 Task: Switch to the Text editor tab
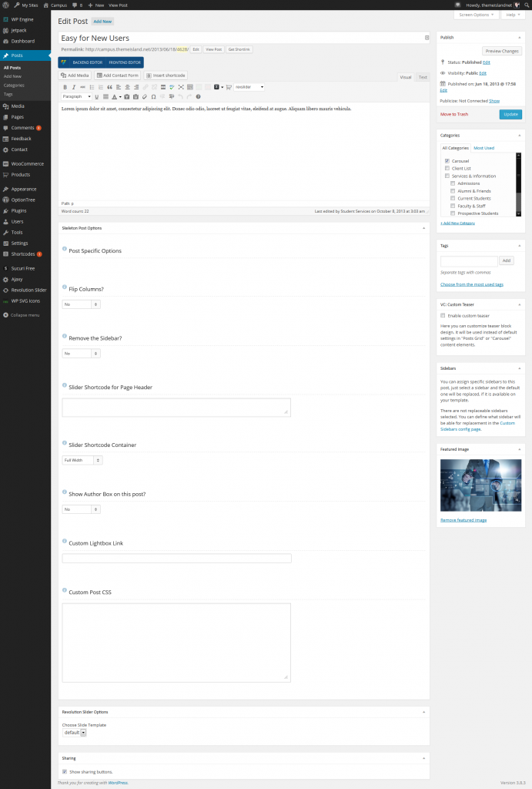[x=423, y=77]
